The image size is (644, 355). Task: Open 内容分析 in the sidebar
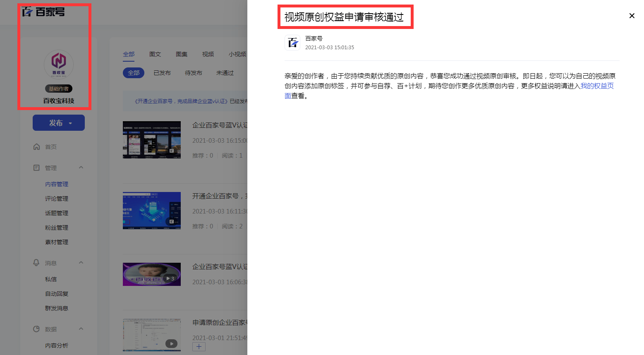pyautogui.click(x=57, y=345)
